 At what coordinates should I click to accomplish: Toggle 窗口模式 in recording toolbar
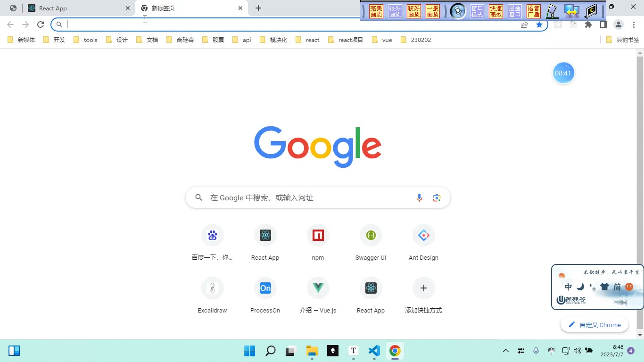pos(477,11)
